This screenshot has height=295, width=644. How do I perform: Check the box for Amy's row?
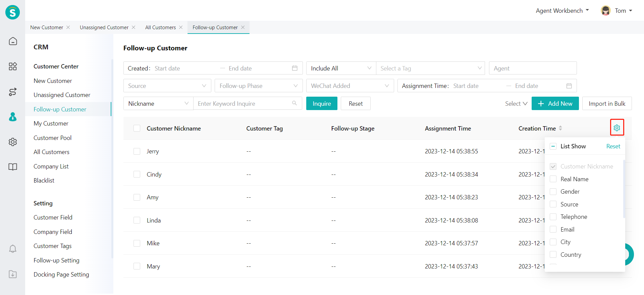pos(137,197)
